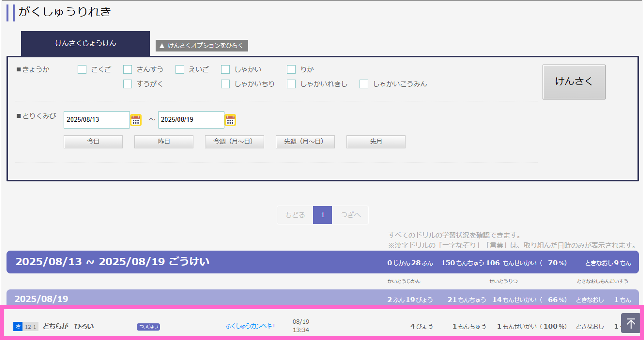
Task: Enable the えいご subject checkbox
Action: click(x=180, y=69)
